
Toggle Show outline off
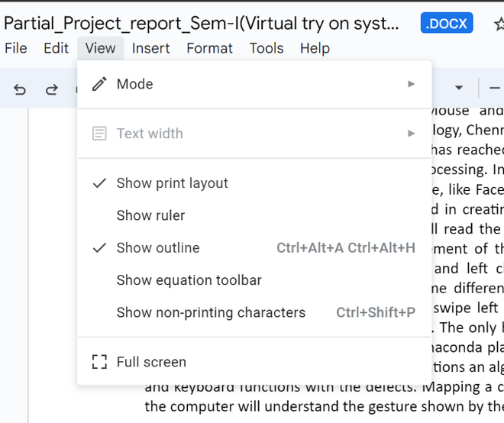[254, 248]
